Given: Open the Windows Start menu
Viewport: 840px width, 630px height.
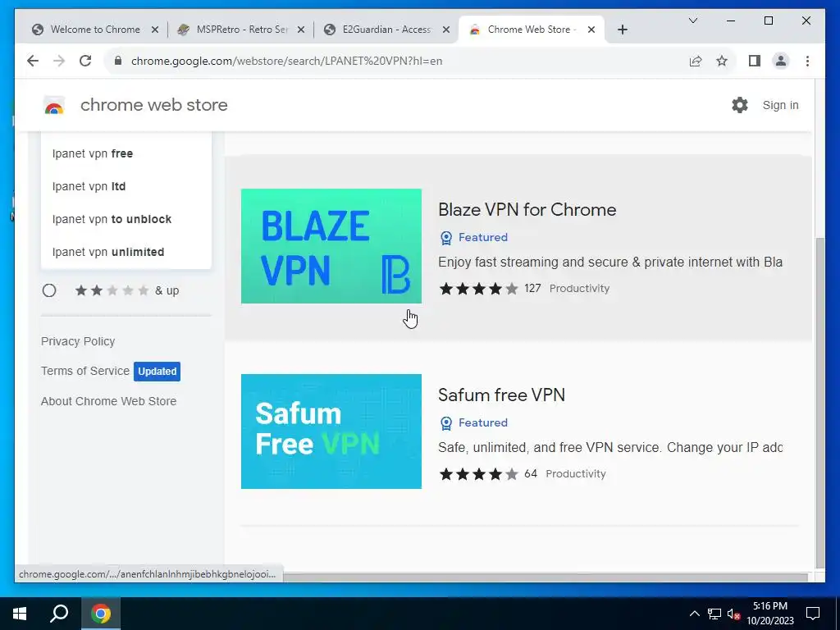Looking at the screenshot, I should (20, 614).
